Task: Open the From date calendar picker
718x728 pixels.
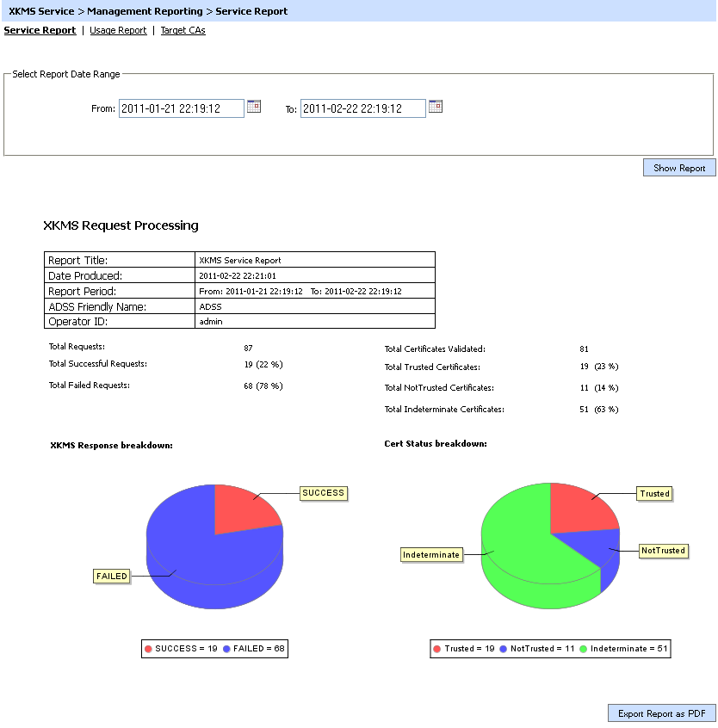Action: point(254,107)
